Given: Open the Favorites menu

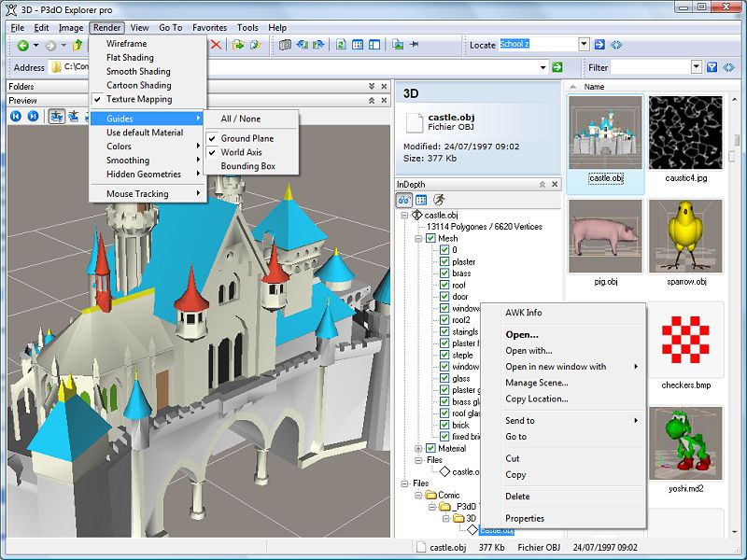Looking at the screenshot, I should point(209,28).
